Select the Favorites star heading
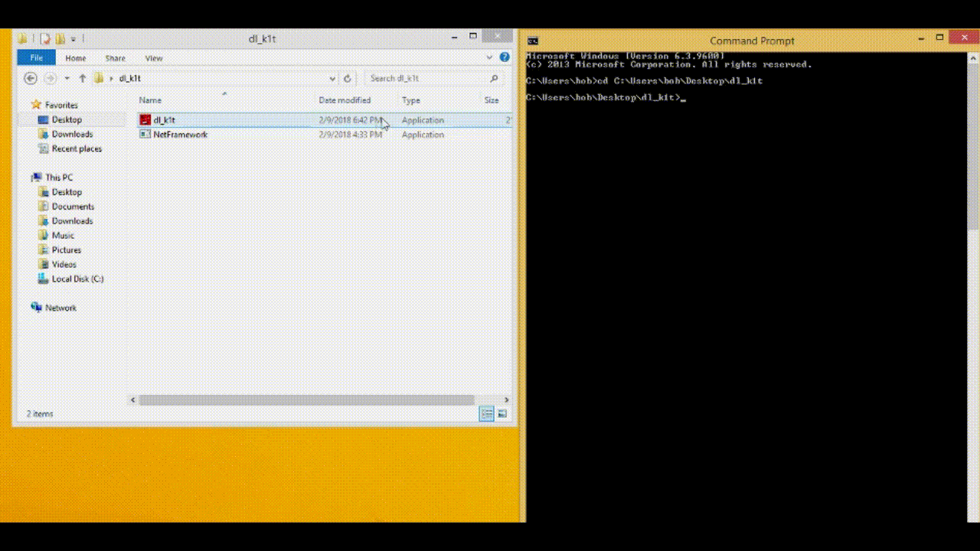Screen dimensions: 980x551 (x=54, y=105)
